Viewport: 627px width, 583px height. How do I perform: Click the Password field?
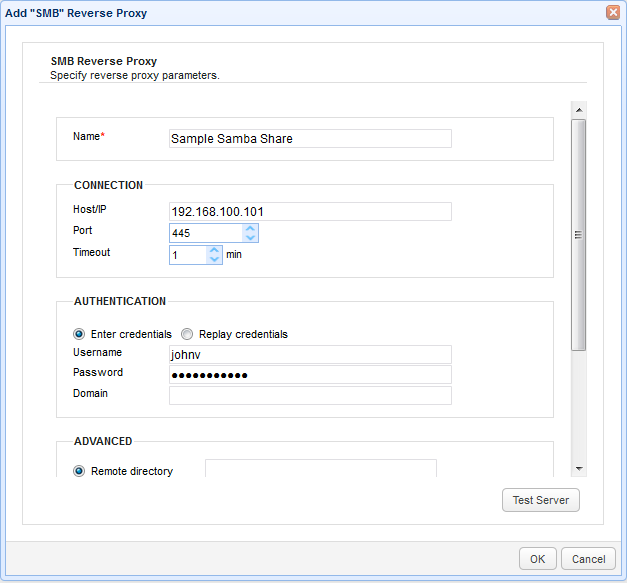310,375
